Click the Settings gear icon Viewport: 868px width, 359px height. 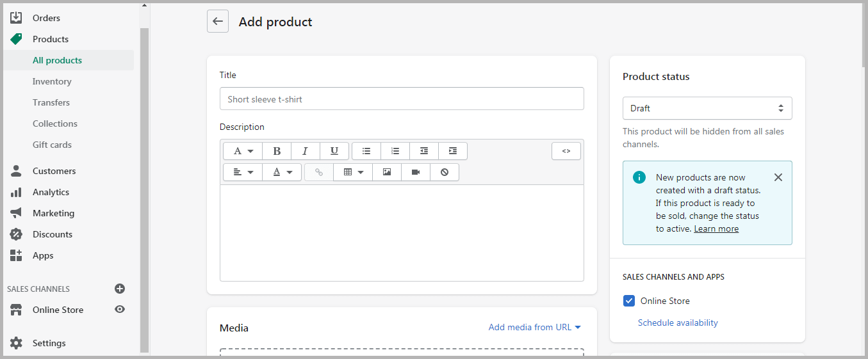pos(16,343)
